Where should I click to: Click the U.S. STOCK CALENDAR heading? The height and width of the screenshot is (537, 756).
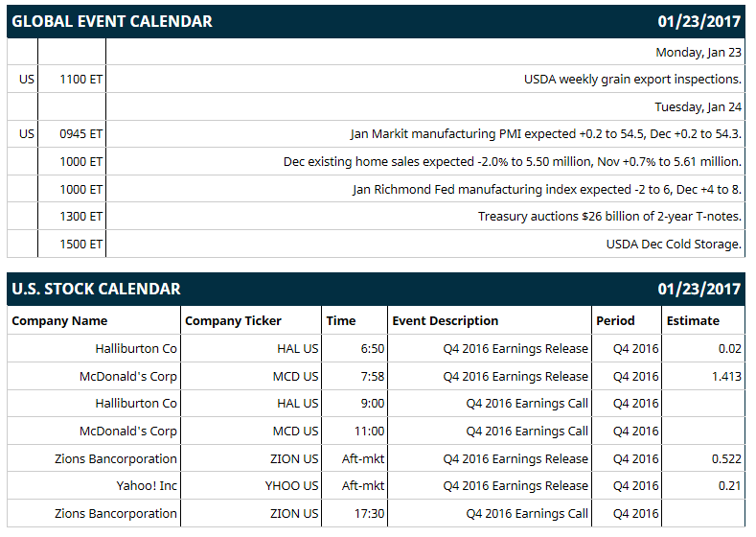point(96,289)
